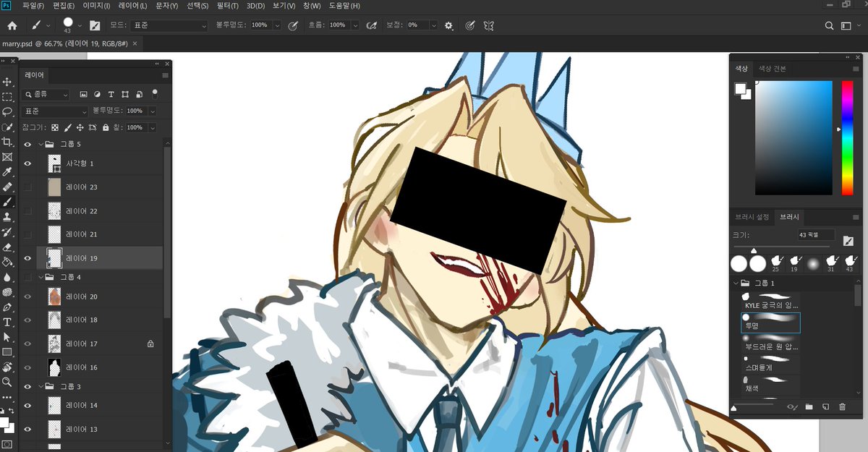
Task: Select the Paint Bucket tool
Action: (7, 262)
